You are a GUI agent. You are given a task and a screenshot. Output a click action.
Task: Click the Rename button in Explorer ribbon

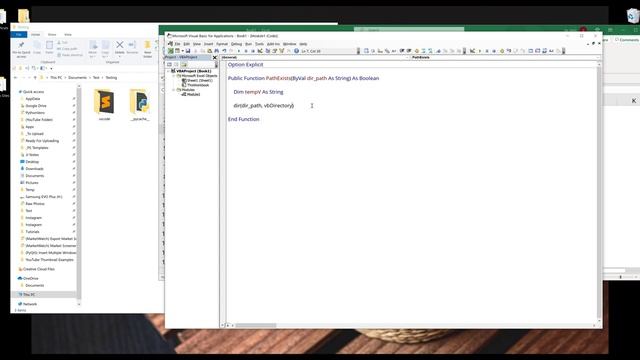click(132, 48)
